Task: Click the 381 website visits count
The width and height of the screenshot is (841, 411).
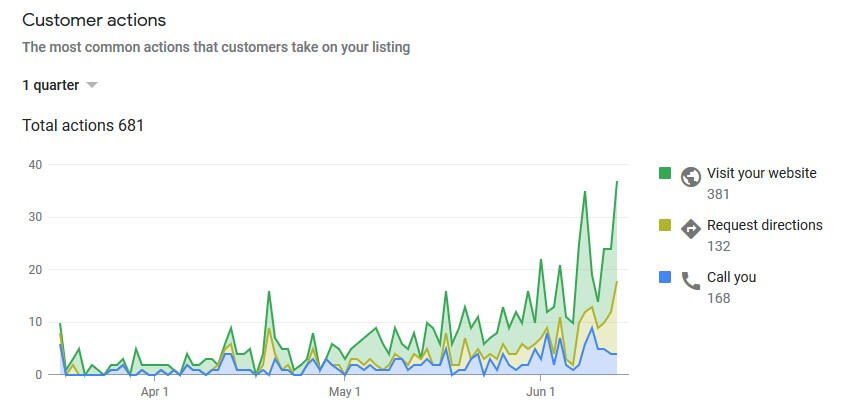Action: [x=718, y=194]
